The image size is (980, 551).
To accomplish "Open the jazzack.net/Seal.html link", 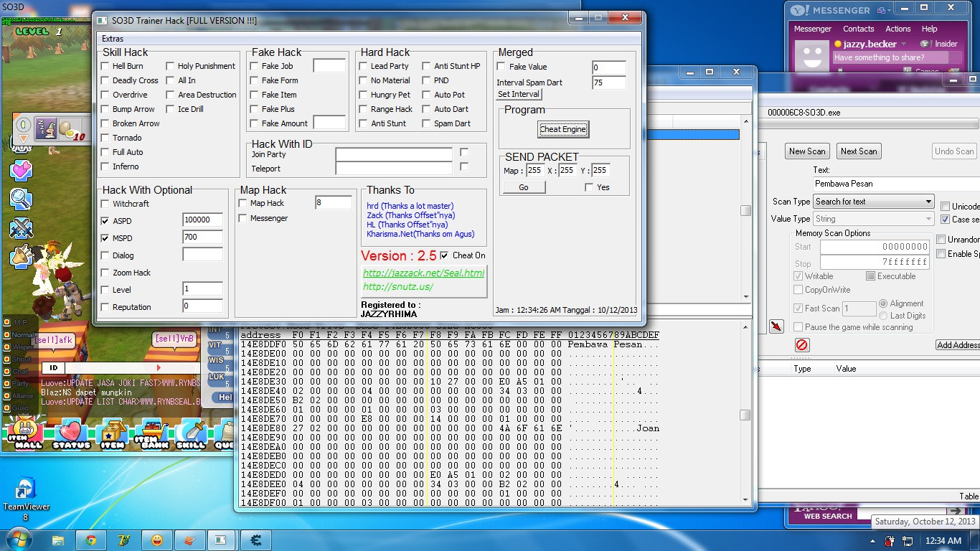I will [423, 273].
